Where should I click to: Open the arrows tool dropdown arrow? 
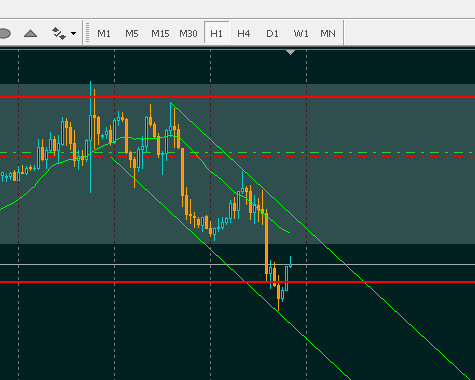point(73,33)
